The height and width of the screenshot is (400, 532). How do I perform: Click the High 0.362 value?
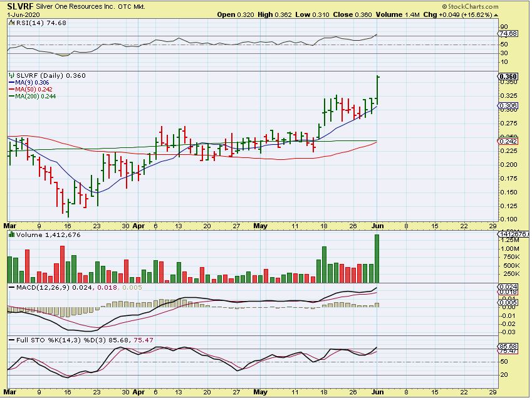point(275,14)
